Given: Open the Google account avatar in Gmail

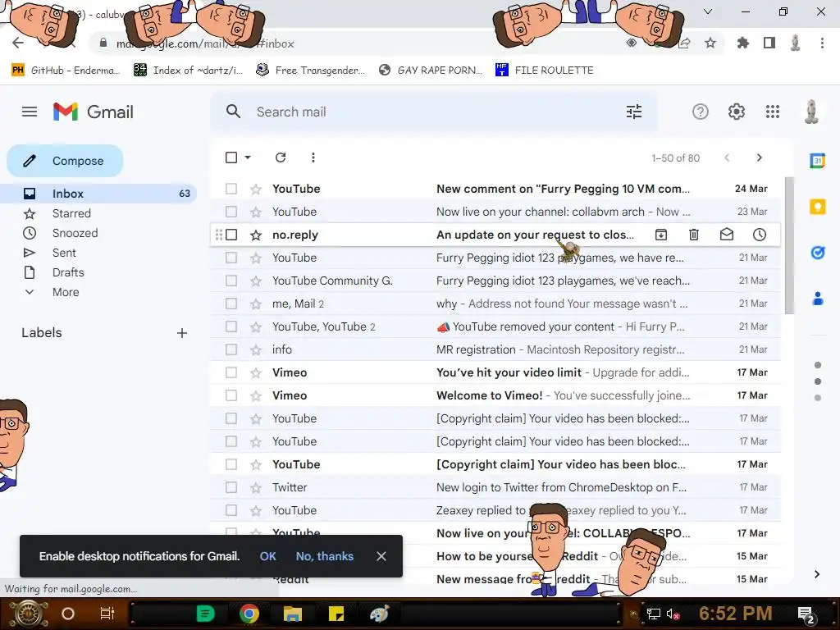Looking at the screenshot, I should click(811, 112).
